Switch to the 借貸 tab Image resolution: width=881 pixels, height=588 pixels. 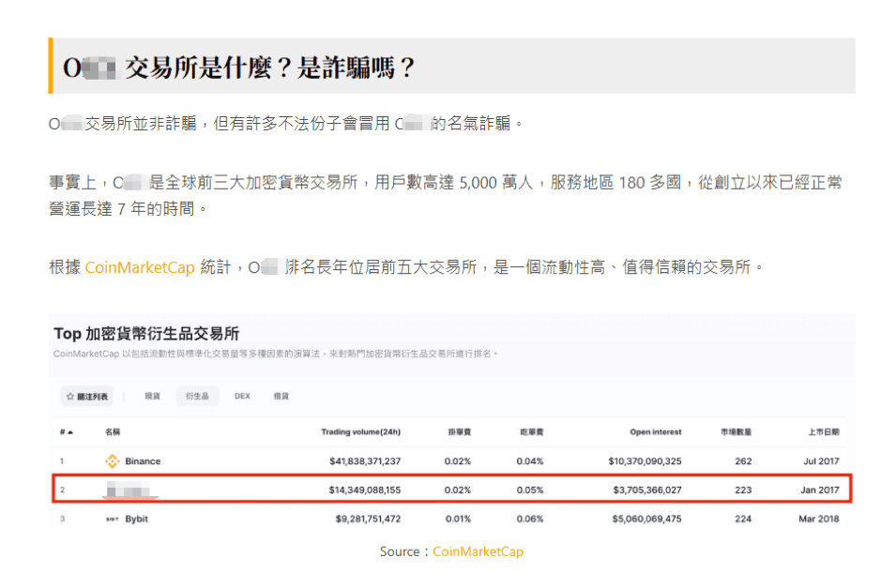(281, 396)
